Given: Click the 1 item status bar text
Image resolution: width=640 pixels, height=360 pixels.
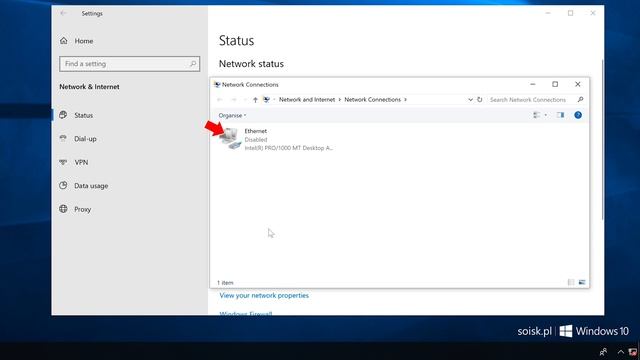Looking at the screenshot, I should pyautogui.click(x=225, y=282).
